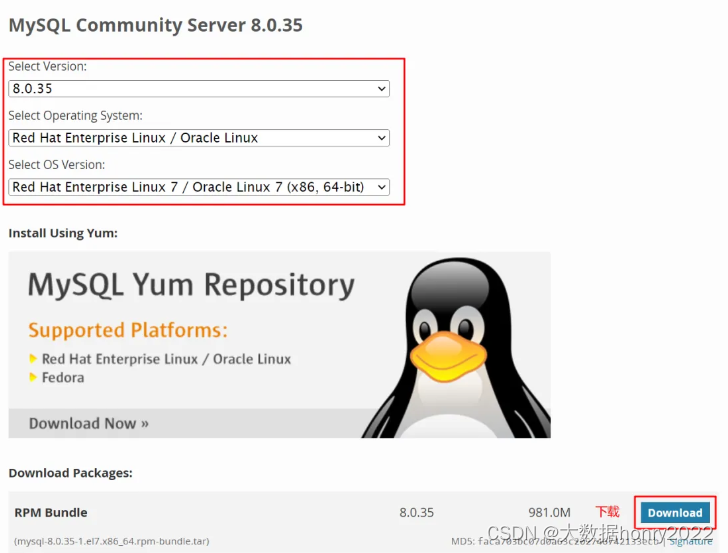The height and width of the screenshot is (553, 728).
Task: Click the Signature link near the MD5 hash
Action: pos(690,541)
